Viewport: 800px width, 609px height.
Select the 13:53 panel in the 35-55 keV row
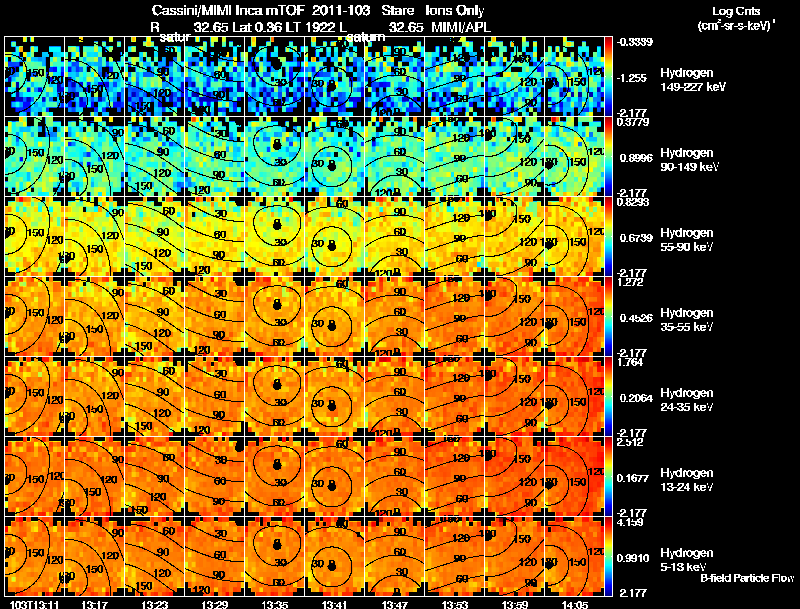[x=455, y=316]
